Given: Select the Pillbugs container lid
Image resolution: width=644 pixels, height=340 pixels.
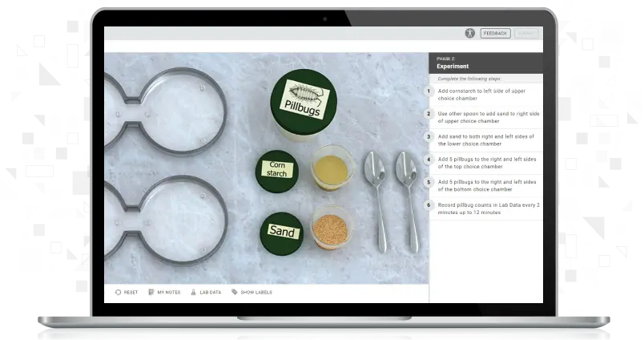Looking at the screenshot, I should 304,102.
